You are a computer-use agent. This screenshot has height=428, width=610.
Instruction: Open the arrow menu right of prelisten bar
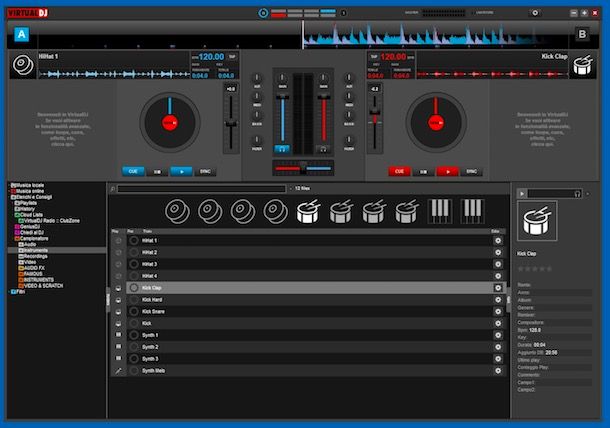tap(588, 193)
